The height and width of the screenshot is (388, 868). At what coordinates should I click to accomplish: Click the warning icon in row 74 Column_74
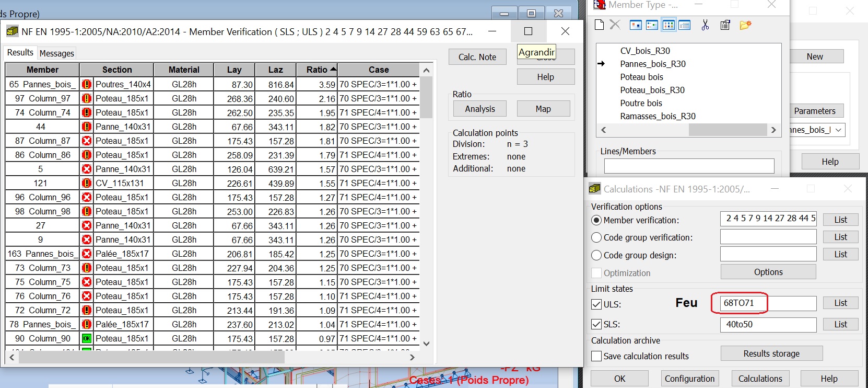pos(87,112)
